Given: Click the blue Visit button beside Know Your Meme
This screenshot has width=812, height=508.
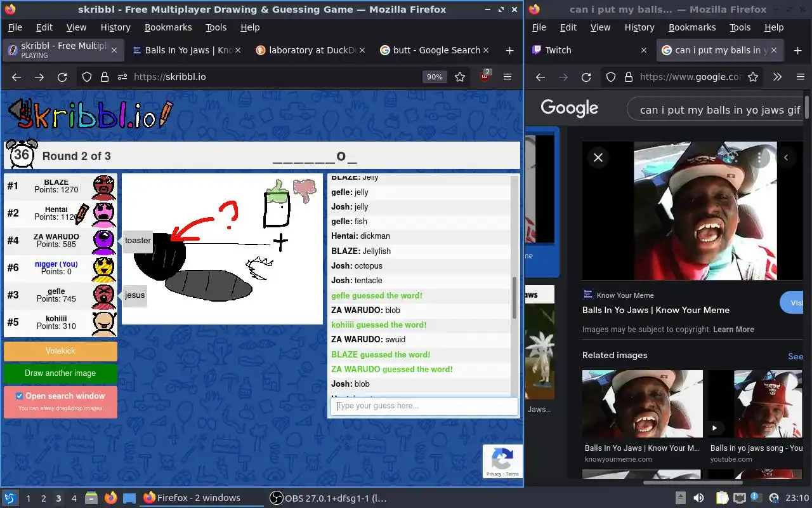Looking at the screenshot, I should coord(792,303).
